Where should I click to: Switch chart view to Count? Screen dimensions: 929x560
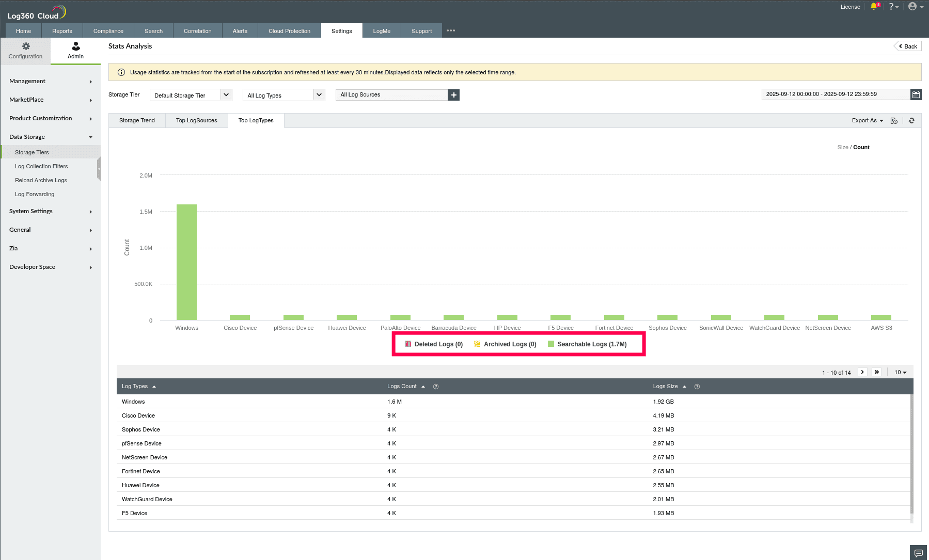coord(861,148)
